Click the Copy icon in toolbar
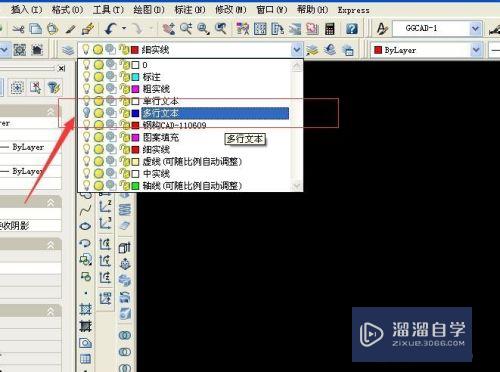 [x=36, y=29]
